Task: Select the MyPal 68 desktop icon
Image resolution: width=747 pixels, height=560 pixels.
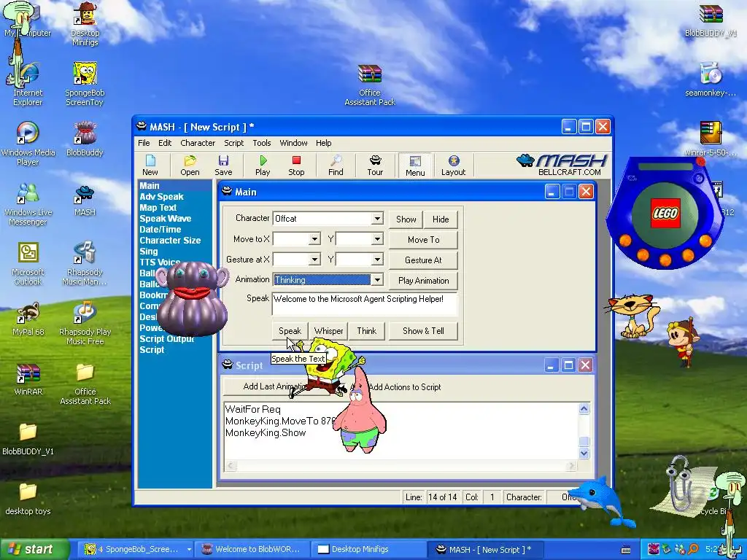Action: click(x=28, y=319)
